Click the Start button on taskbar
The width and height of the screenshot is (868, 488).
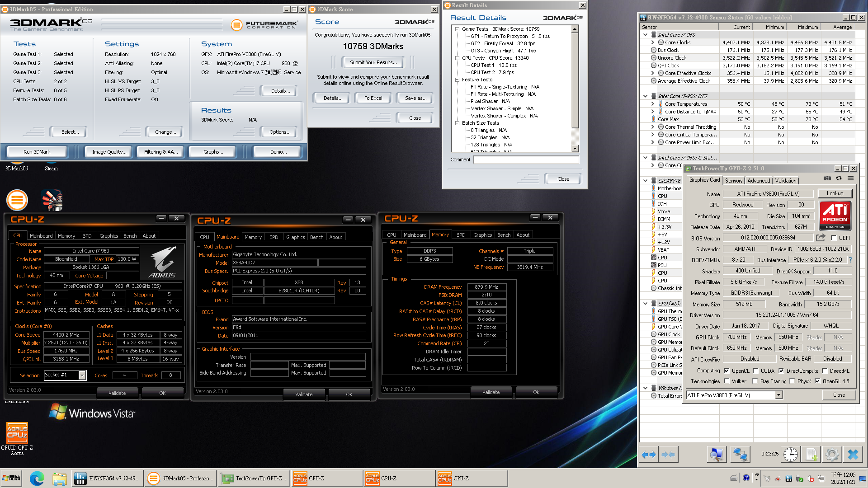(x=12, y=478)
